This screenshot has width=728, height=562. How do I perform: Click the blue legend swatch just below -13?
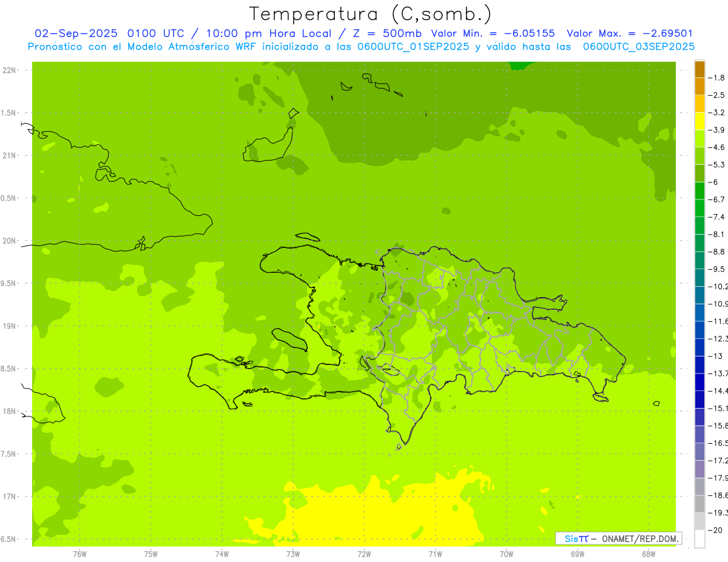[699, 364]
